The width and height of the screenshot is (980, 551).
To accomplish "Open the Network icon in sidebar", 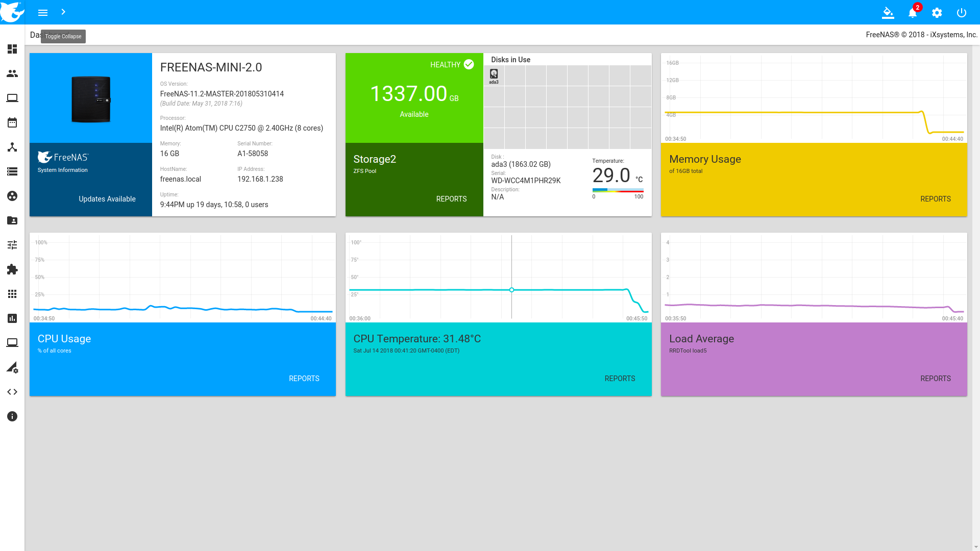I will pyautogui.click(x=12, y=147).
